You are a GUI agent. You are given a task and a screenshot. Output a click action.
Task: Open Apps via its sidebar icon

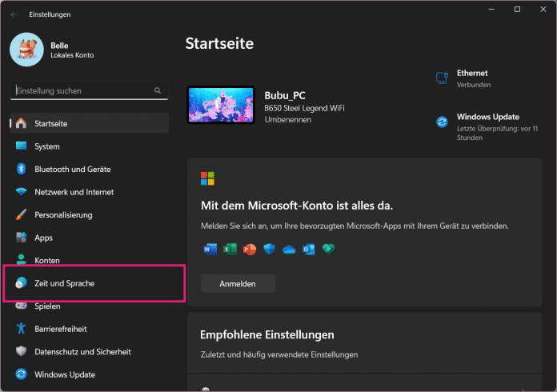(21, 238)
